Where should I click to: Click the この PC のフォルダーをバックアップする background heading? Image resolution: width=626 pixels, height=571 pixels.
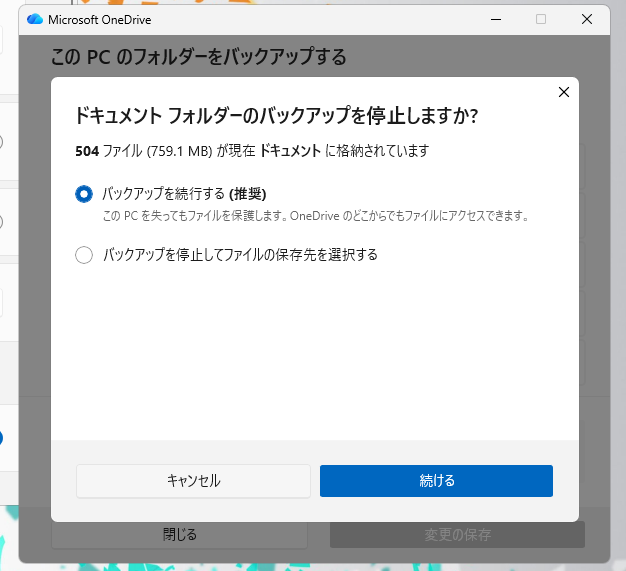198,57
